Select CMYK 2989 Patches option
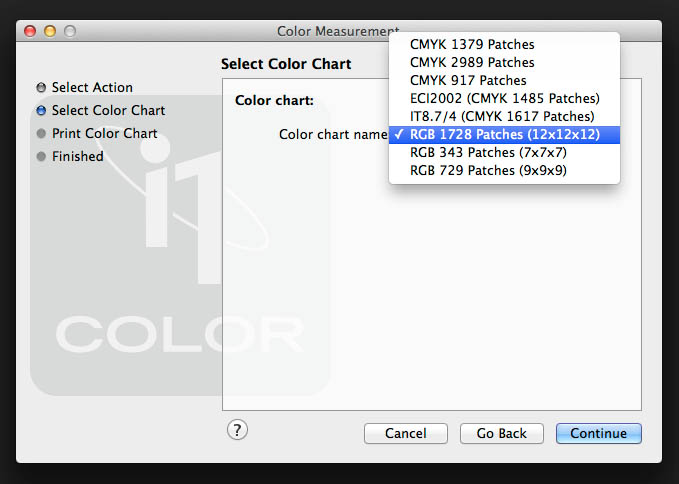Image resolution: width=679 pixels, height=484 pixels. 472,63
